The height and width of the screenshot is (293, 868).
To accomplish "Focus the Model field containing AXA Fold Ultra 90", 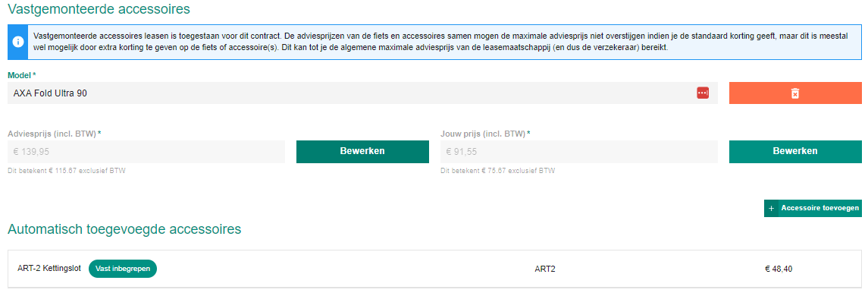I will [362, 93].
